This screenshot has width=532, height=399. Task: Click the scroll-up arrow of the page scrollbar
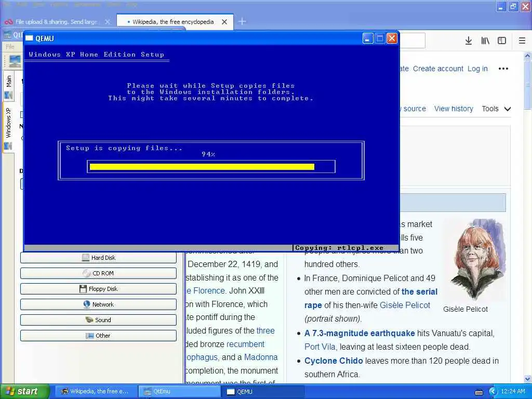(x=528, y=56)
